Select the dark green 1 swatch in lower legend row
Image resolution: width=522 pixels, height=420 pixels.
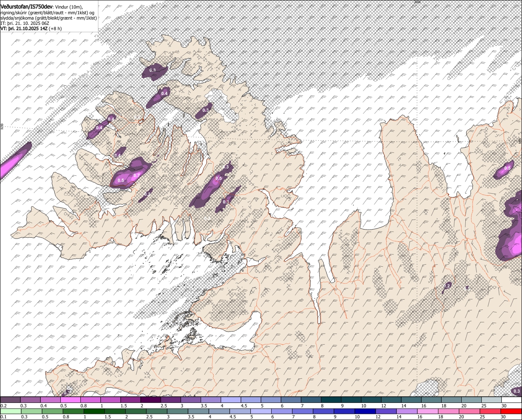tap(93, 411)
